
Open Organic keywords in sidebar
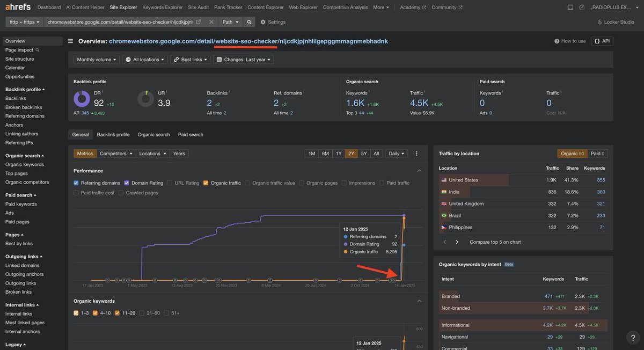click(25, 164)
